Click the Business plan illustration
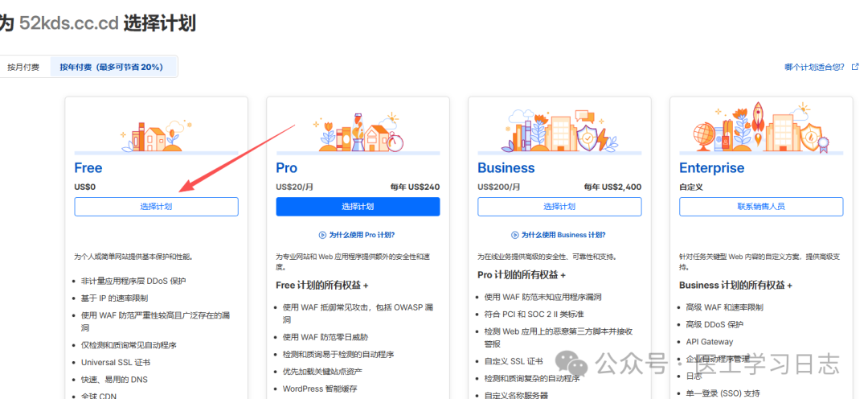868x399 pixels. pos(559,131)
